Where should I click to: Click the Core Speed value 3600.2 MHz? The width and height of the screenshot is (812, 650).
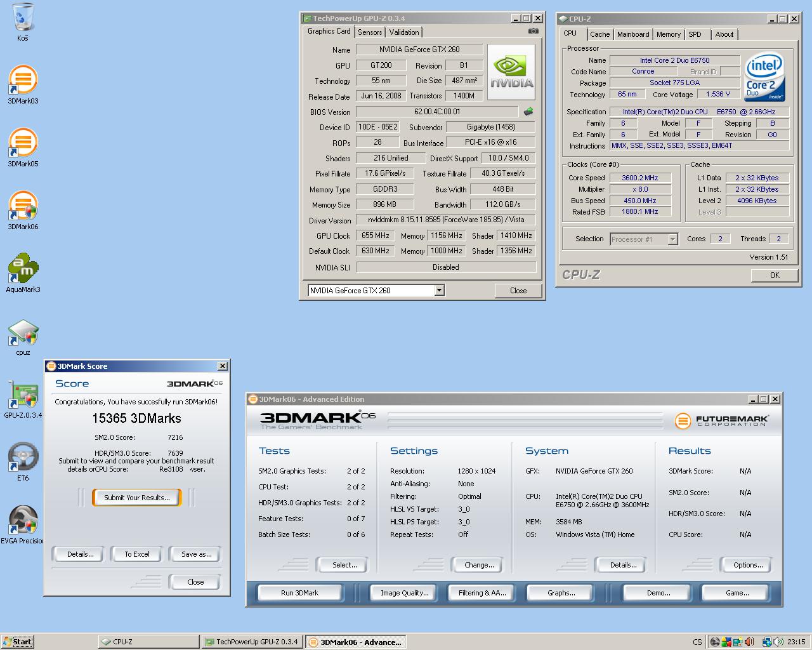[x=640, y=178]
